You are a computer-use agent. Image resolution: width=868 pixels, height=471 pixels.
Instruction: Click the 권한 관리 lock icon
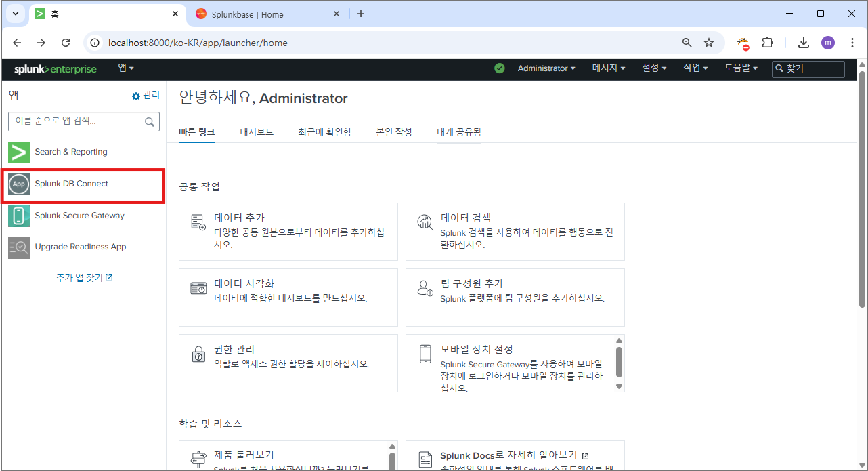(x=198, y=354)
